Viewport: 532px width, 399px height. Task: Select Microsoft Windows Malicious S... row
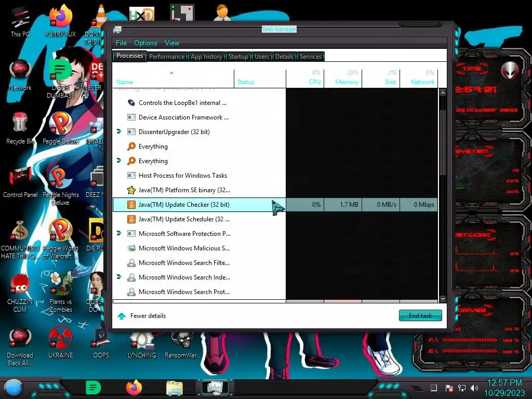[275, 248]
